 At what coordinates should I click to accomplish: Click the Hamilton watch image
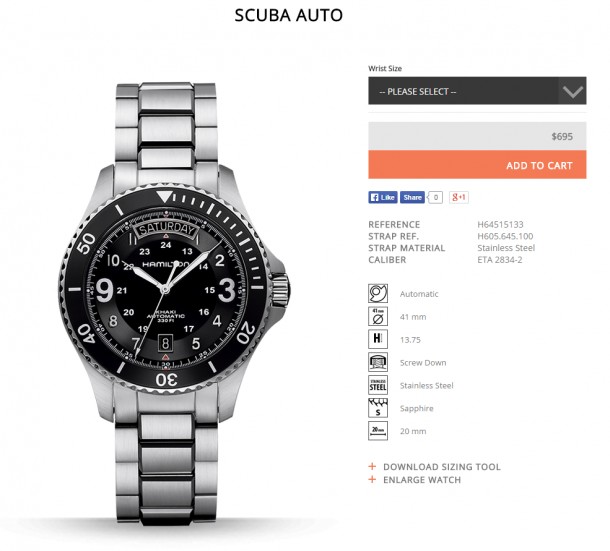[x=174, y=304]
